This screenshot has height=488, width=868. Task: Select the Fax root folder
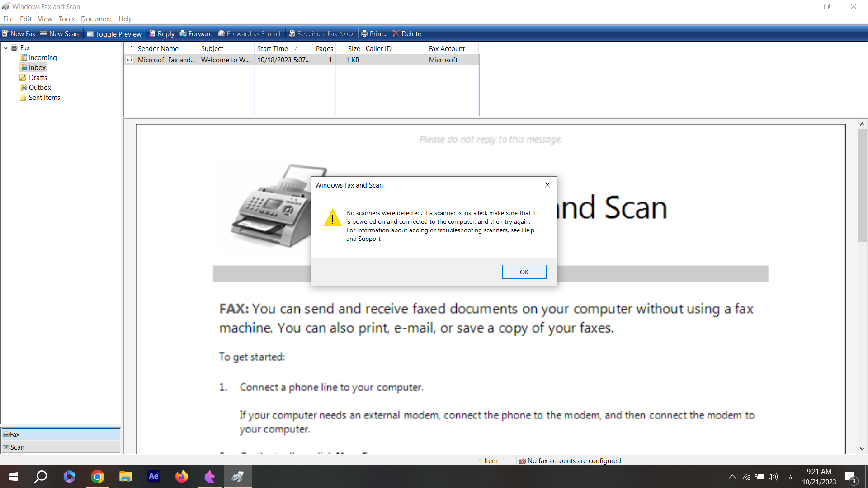25,48
